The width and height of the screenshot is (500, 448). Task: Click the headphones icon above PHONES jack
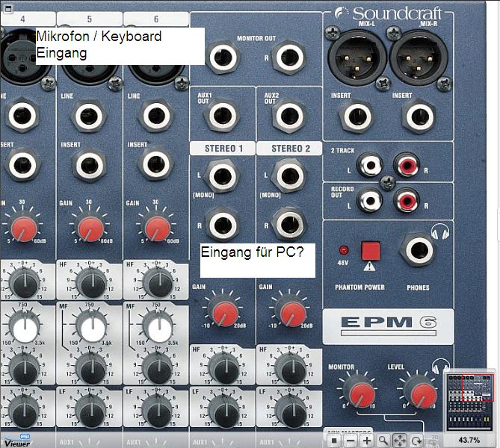tap(440, 231)
